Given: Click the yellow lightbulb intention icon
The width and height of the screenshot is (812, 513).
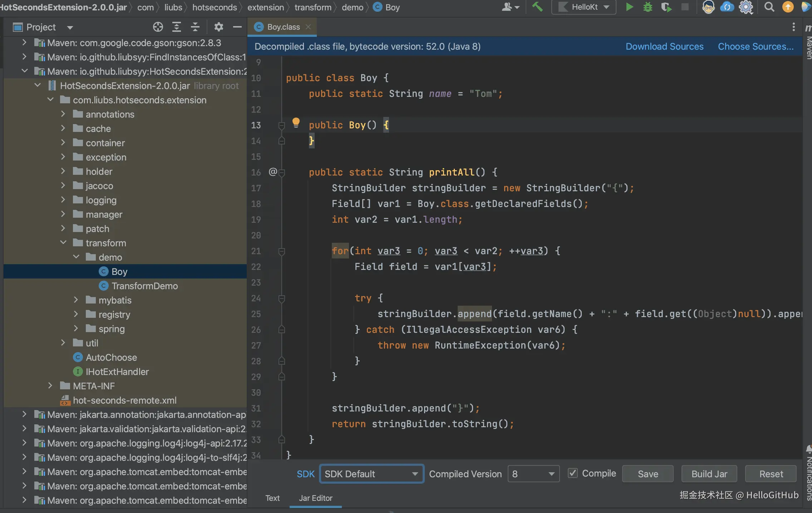Looking at the screenshot, I should pyautogui.click(x=296, y=123).
